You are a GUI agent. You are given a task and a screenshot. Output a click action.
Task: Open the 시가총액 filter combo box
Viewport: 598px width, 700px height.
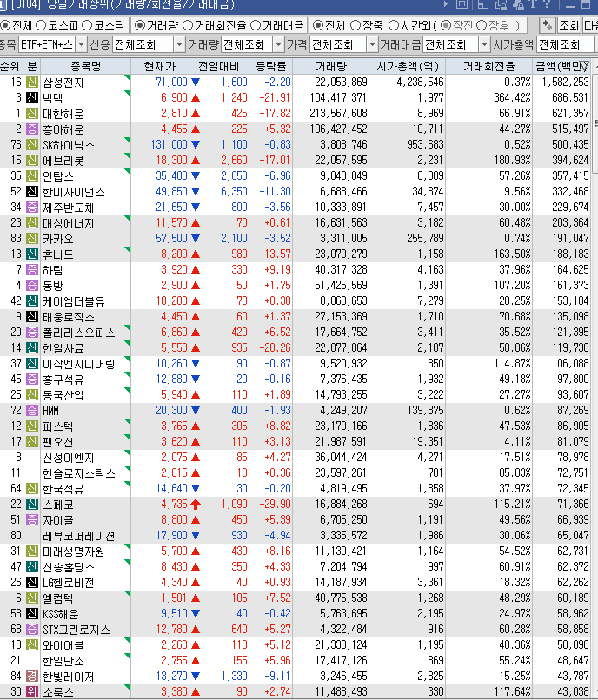(567, 44)
